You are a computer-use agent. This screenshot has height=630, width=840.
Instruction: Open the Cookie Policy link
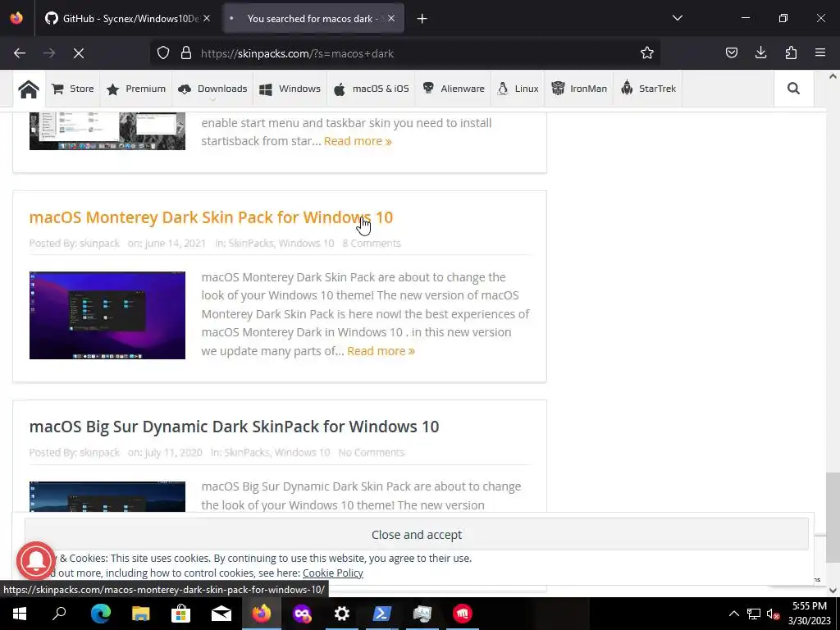pyautogui.click(x=333, y=573)
